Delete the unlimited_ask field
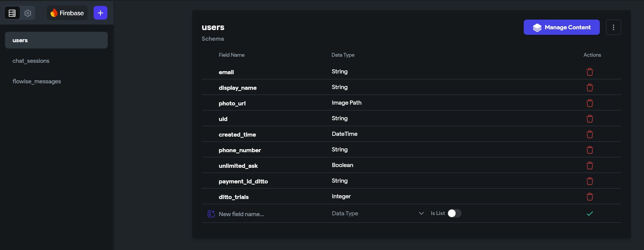Viewport: 644px width, 250px height. point(590,166)
